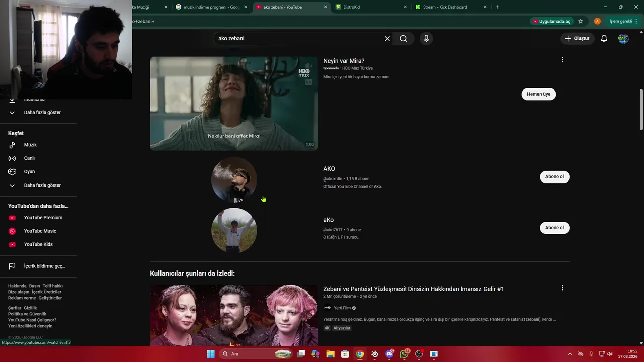644x362 pixels.
Task: Open options menu for Zebani ve Panteist video
Action: coord(562,288)
